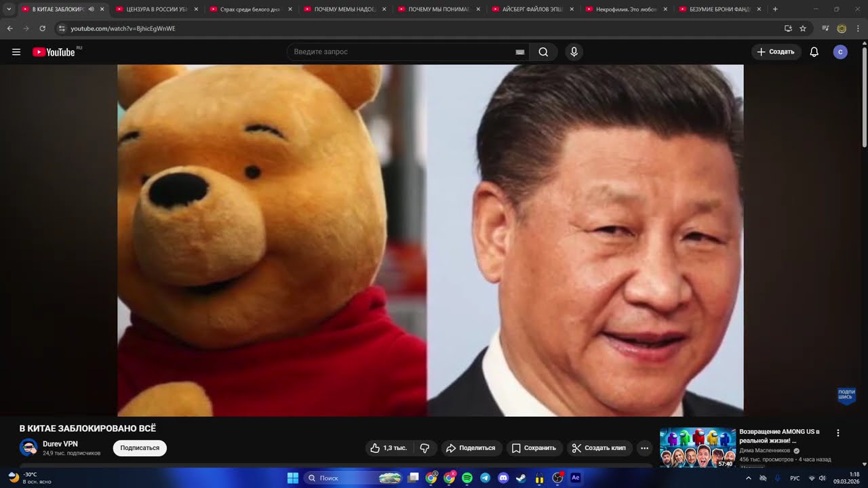Screen dimensions: 868x488
Task: Open After Effects from the taskbar
Action: 576,478
